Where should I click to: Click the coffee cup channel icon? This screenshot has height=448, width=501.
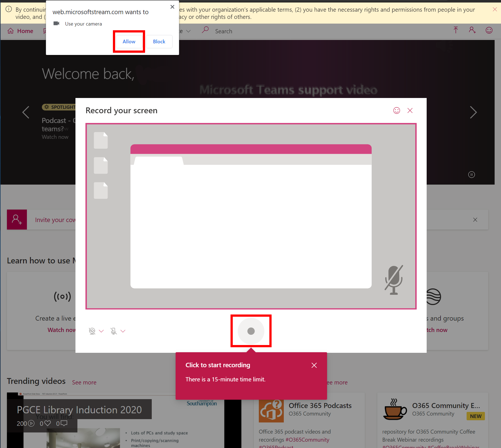[395, 409]
